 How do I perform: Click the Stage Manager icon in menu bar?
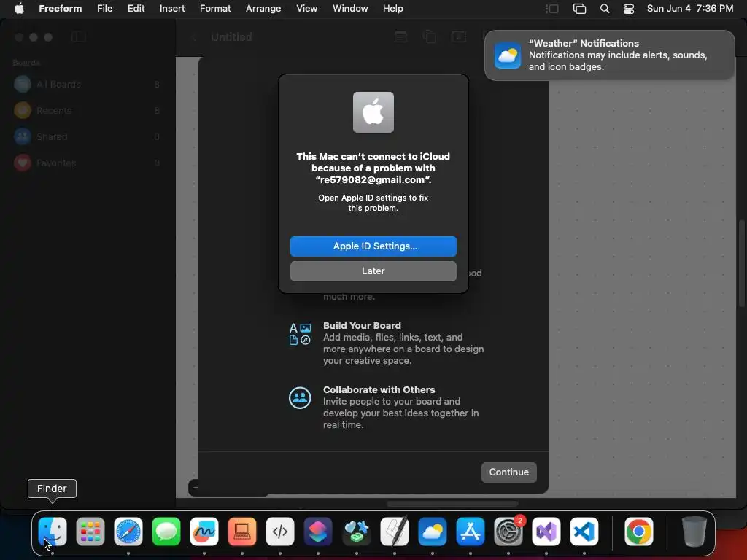pyautogui.click(x=551, y=9)
